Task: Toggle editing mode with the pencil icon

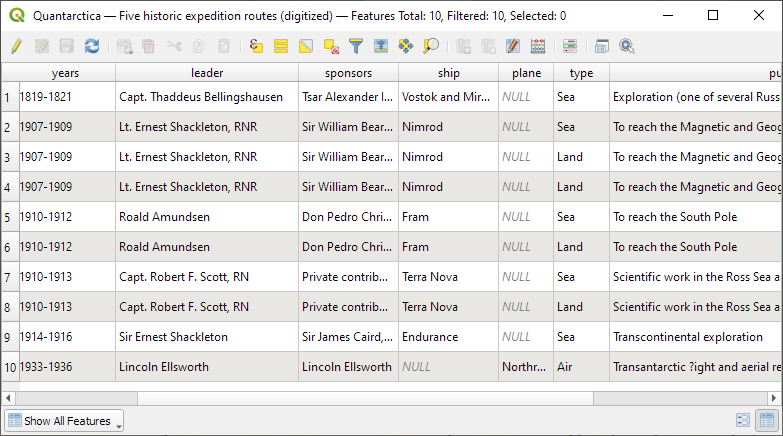Action: 16,46
